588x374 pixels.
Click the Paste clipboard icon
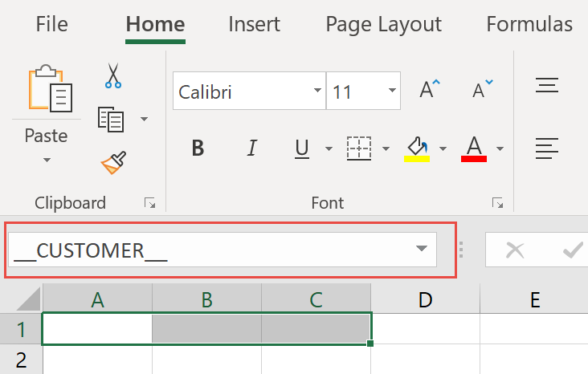click(51, 88)
